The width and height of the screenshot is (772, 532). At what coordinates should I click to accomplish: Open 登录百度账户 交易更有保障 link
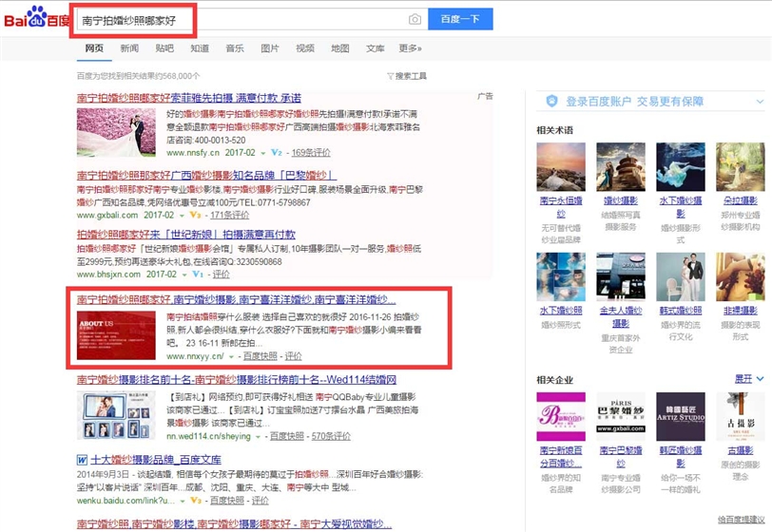[x=634, y=102]
